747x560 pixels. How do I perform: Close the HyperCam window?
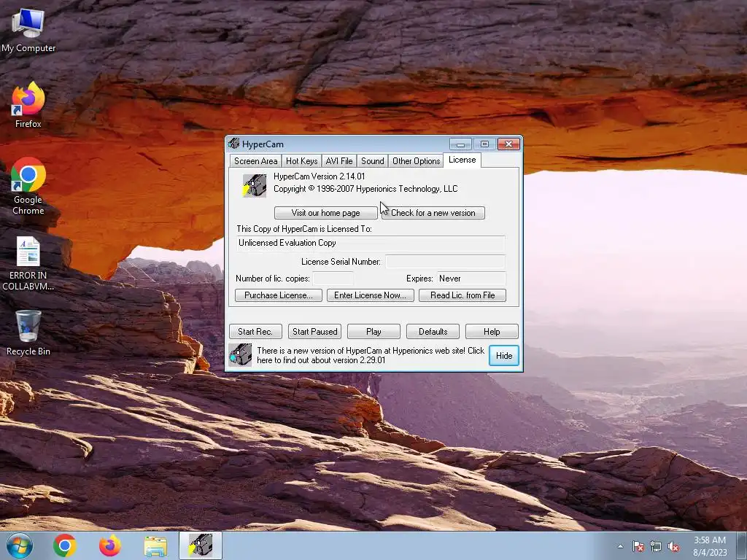pos(508,144)
